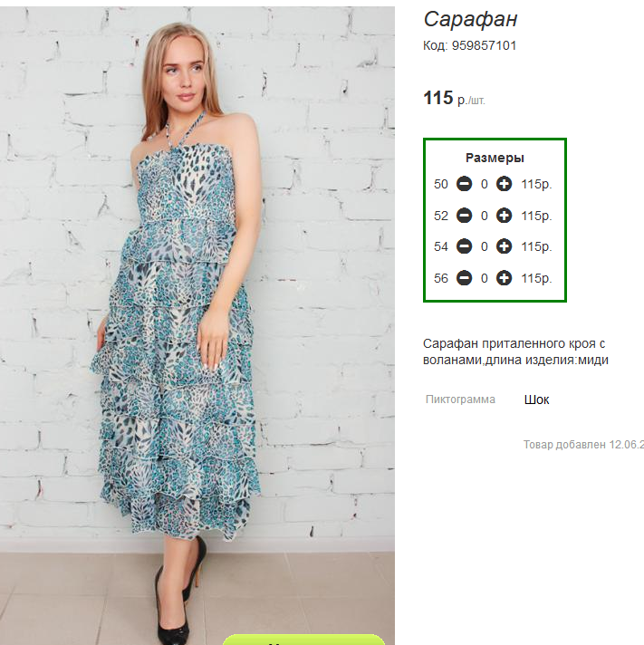Add one item of size 52
644x645 pixels.
coord(504,216)
